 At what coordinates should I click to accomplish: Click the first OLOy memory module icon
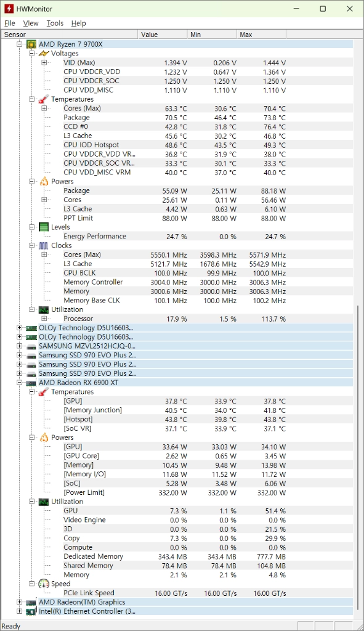(x=31, y=328)
